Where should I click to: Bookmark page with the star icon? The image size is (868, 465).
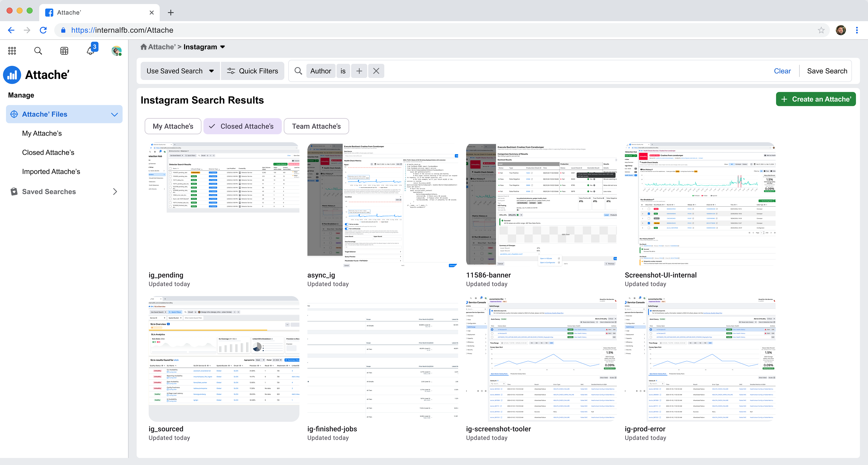coord(821,30)
